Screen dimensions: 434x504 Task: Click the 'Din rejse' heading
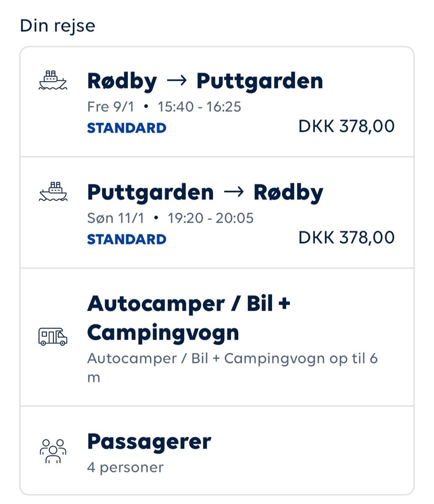point(57,26)
